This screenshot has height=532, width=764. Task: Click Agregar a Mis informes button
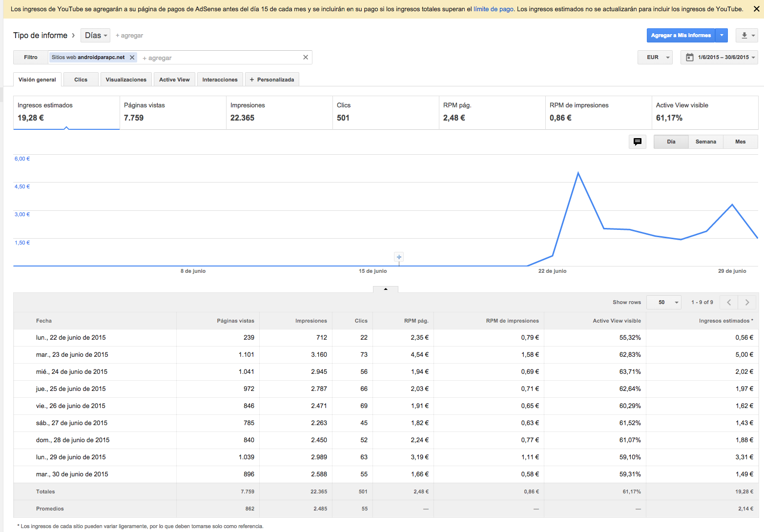681,35
